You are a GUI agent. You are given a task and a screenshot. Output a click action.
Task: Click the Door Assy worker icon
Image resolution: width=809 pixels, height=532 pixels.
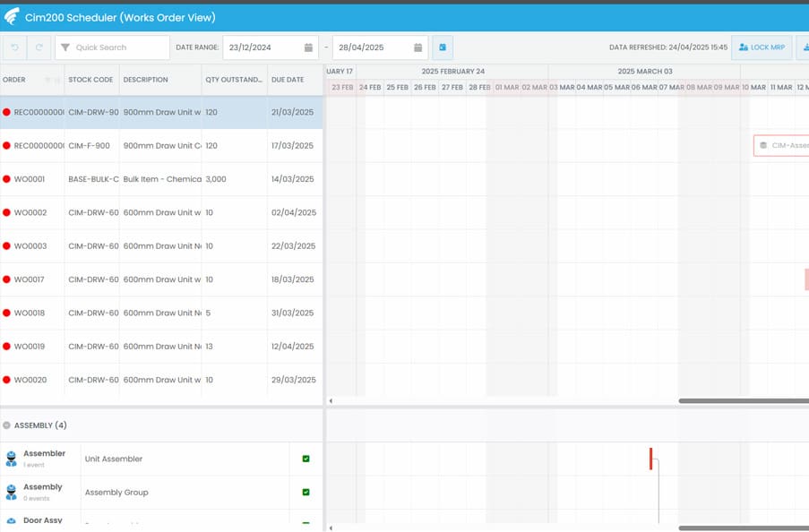coord(11,521)
